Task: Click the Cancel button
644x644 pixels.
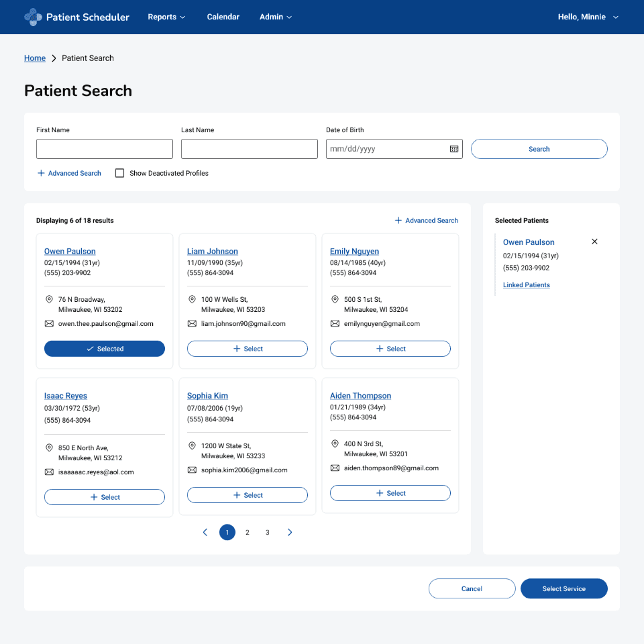Action: click(x=472, y=588)
